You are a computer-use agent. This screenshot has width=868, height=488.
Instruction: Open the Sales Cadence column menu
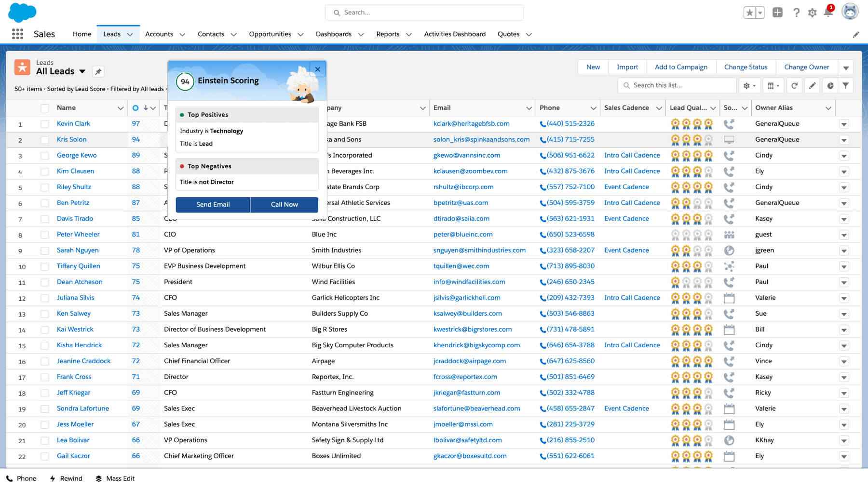(x=659, y=108)
